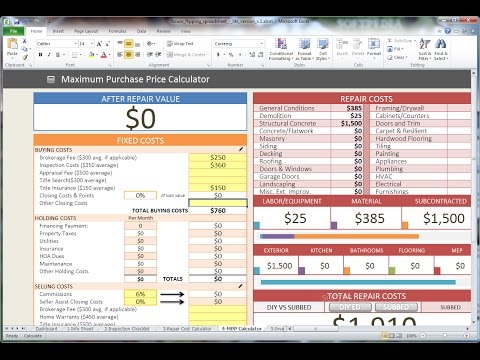Apply the red Font Color
Screen dimensions: 480x360
[104, 54]
